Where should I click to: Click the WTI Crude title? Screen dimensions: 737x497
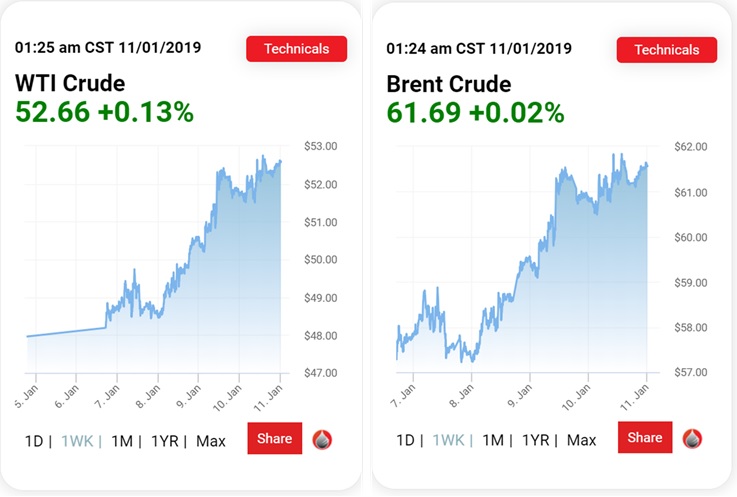coord(70,84)
